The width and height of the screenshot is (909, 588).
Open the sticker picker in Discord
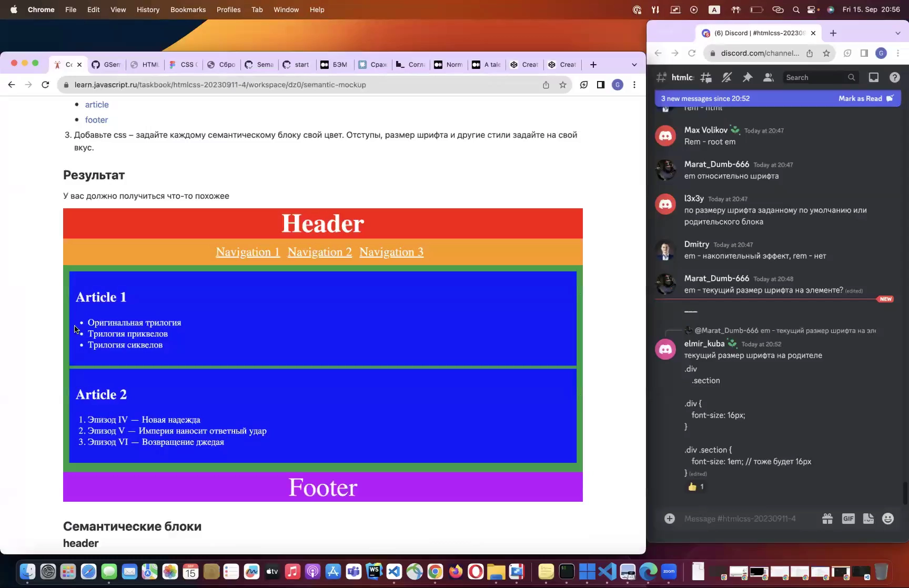click(868, 519)
